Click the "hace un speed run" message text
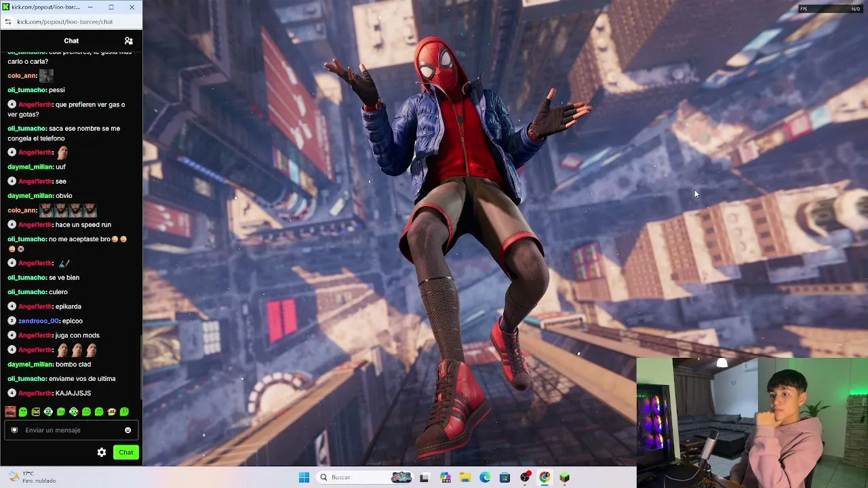This screenshot has height=488, width=868. tap(83, 224)
